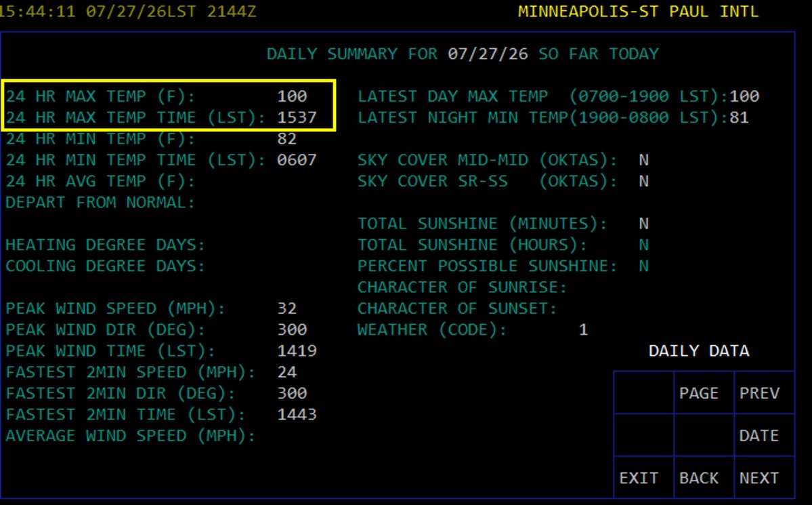The width and height of the screenshot is (812, 505).
Task: Click the peak wind speed value 32
Action: point(287,308)
